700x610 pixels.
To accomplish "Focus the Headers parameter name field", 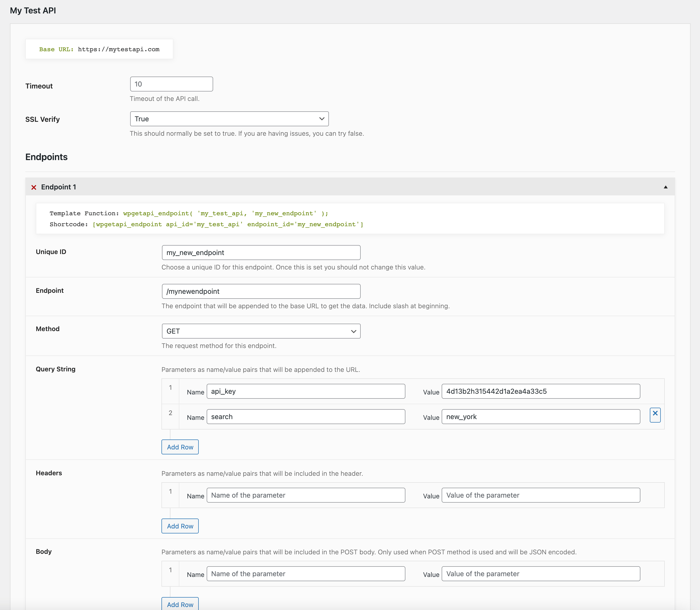I will [x=306, y=495].
